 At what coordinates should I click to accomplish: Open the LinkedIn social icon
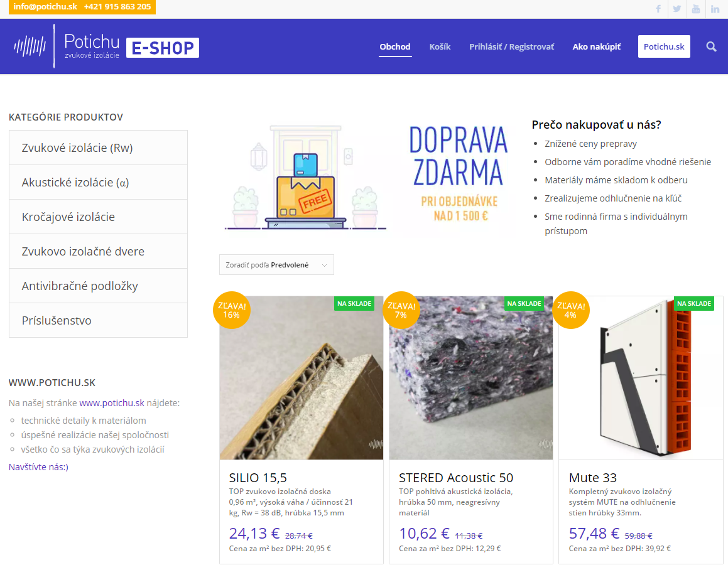click(x=715, y=9)
